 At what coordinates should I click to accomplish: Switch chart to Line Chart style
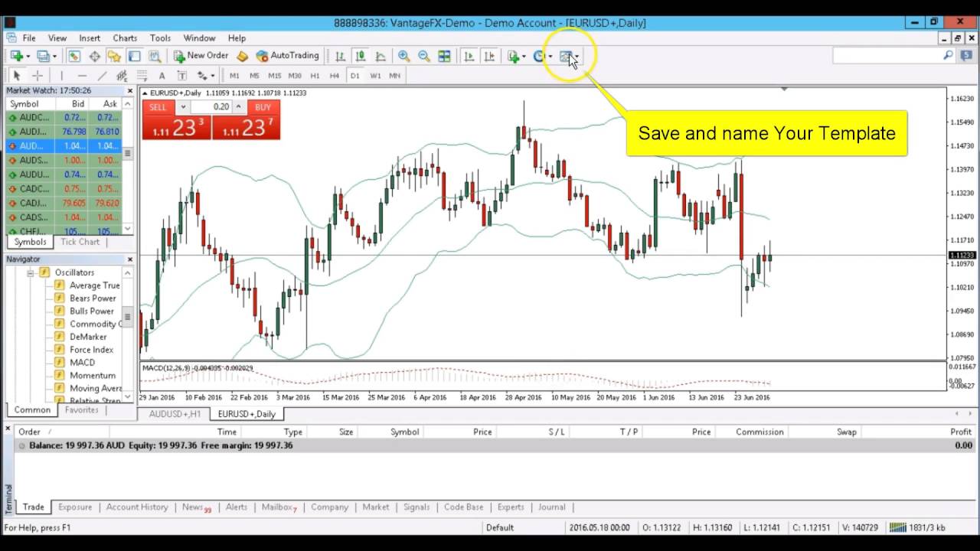(381, 56)
